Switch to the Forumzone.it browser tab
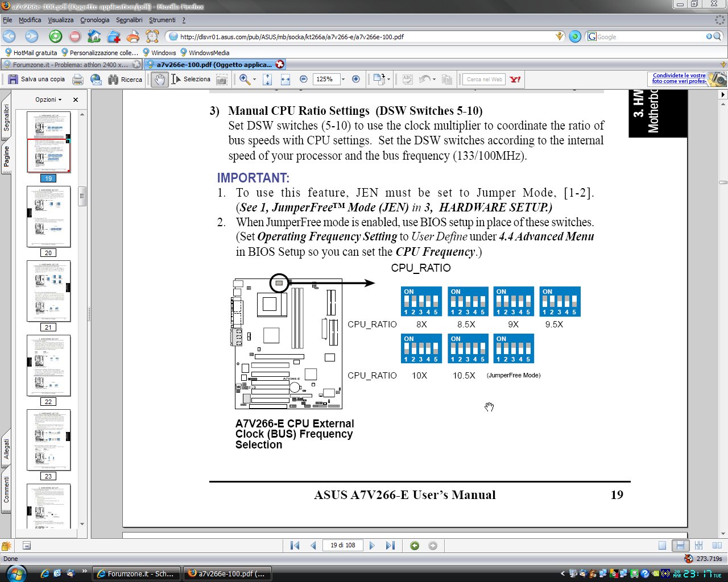 pyautogui.click(x=72, y=64)
